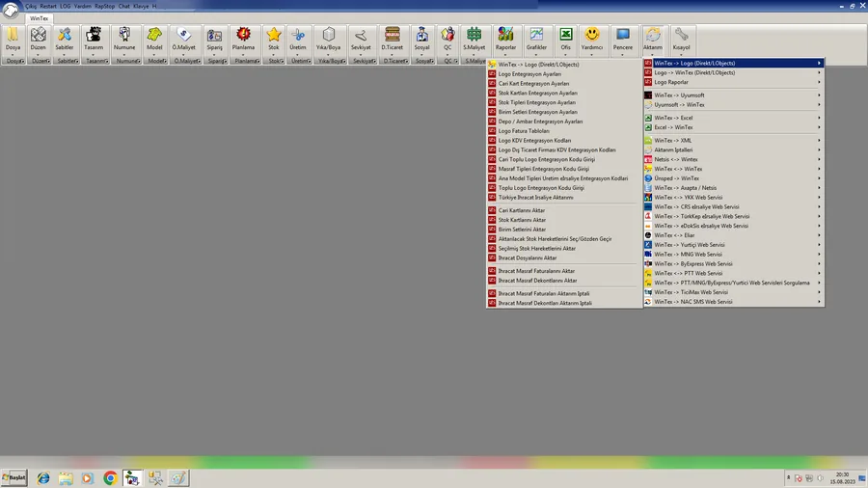
Task: Select Türkiye İhracat İrsaliye Aktarımı
Action: point(564,197)
